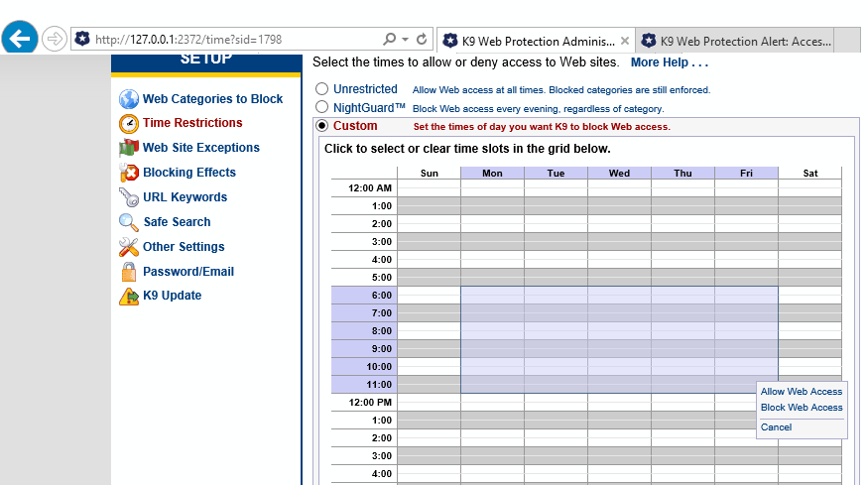Screen dimensions: 868x485
Task: Click the key icon for URL Keywords
Action: (128, 197)
